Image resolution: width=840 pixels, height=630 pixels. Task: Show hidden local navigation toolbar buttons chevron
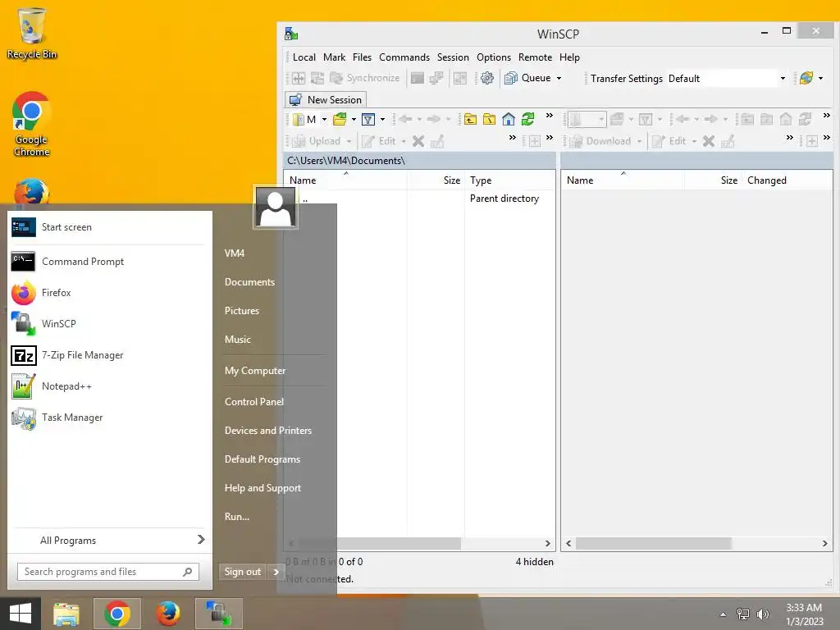click(549, 116)
